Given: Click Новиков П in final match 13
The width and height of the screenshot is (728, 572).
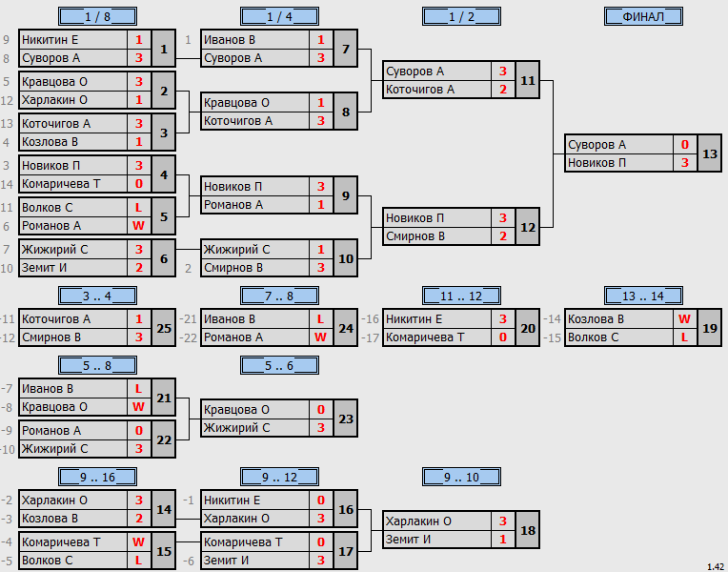Looking at the screenshot, I should 619,163.
